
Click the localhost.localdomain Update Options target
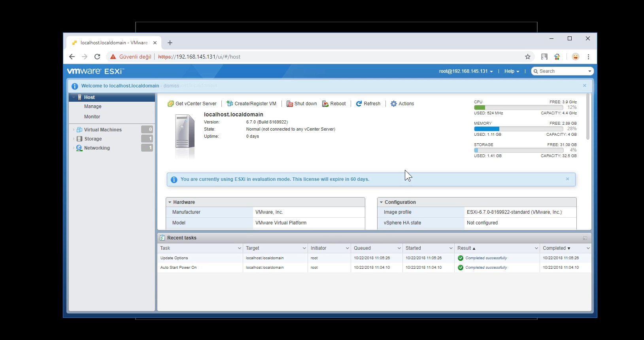(x=264, y=258)
